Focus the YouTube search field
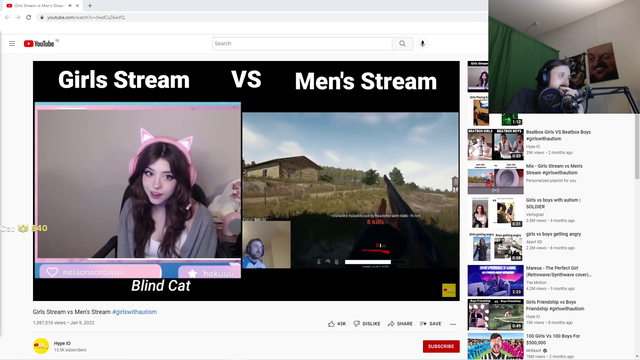Screen dimensions: 640x360 (x=302, y=44)
